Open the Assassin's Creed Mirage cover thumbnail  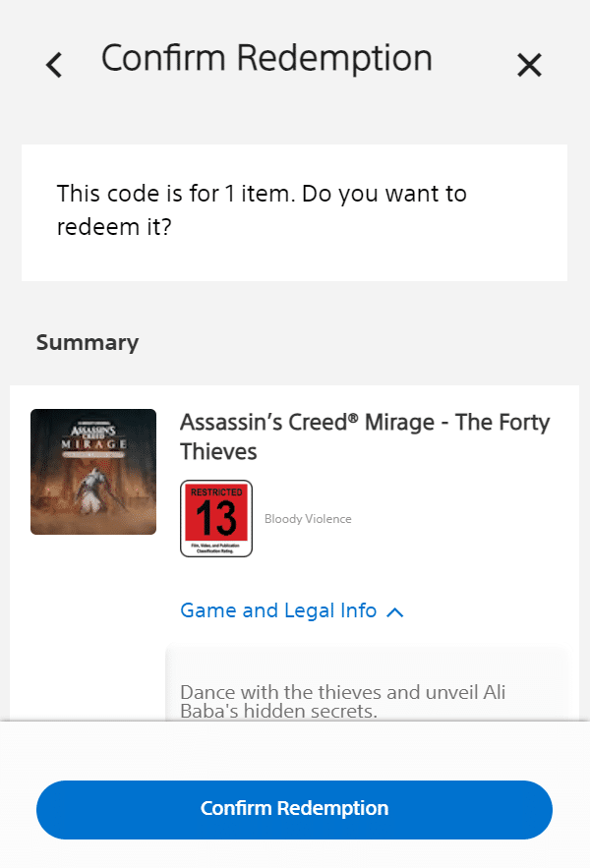click(93, 472)
